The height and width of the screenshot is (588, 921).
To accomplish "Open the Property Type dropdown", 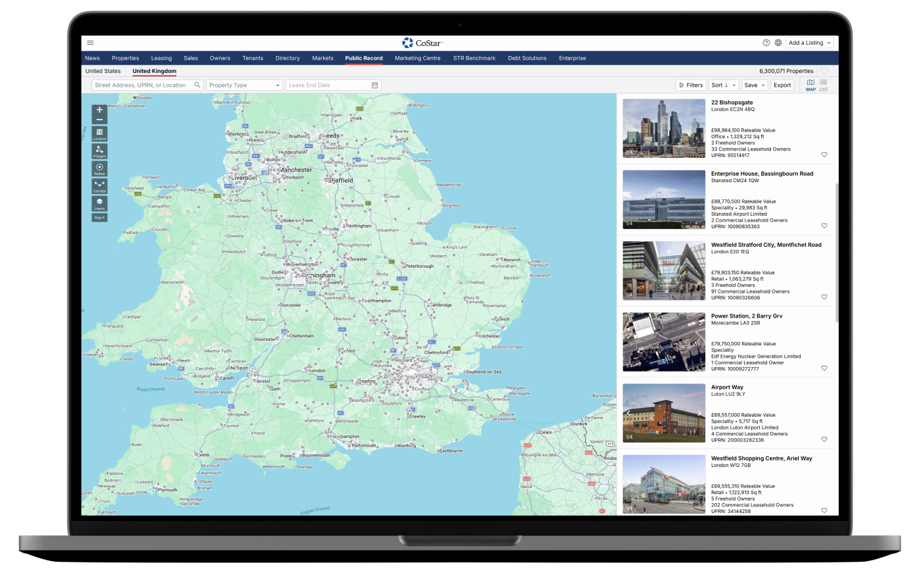I will [244, 85].
